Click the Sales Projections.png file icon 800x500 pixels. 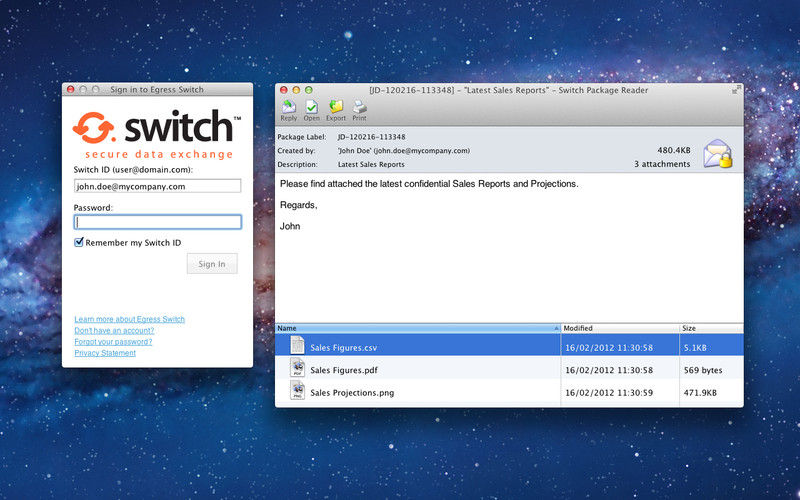pyautogui.click(x=297, y=390)
